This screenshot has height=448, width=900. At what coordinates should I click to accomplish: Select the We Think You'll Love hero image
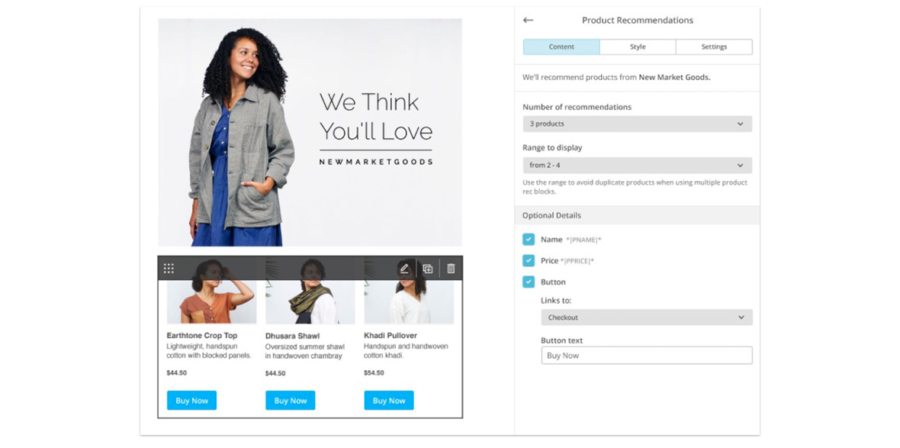[310, 133]
